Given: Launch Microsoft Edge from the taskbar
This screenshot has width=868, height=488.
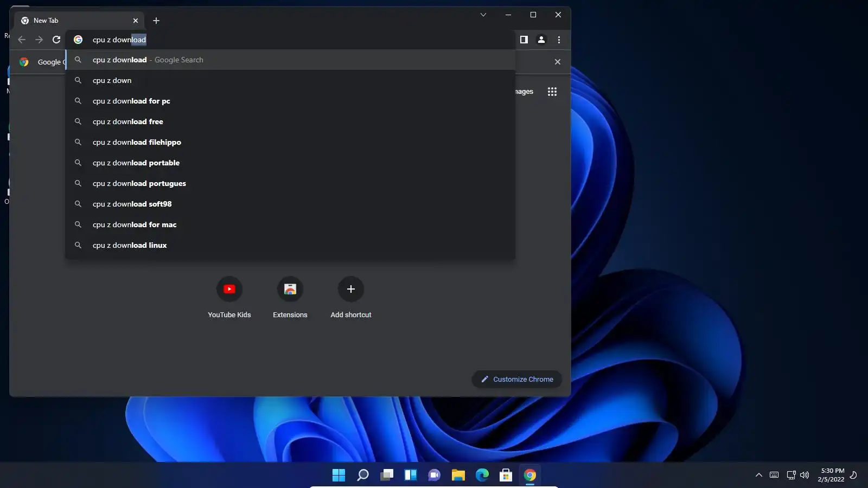Looking at the screenshot, I should coord(482,475).
